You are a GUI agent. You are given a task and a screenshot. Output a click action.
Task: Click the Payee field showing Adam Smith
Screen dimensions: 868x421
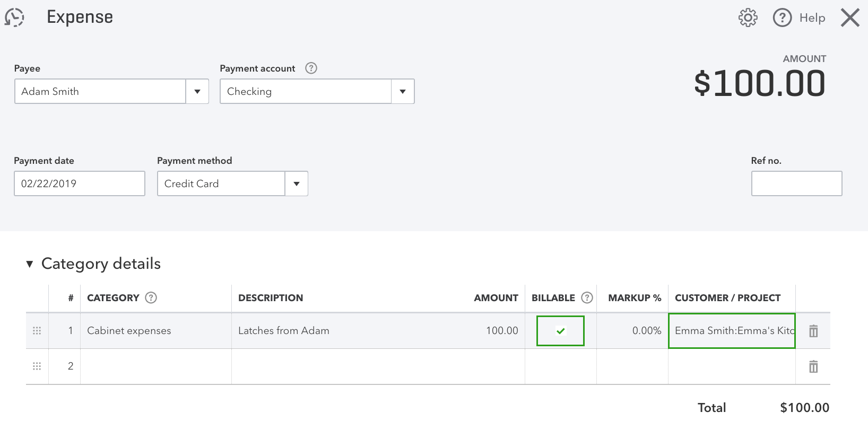pyautogui.click(x=100, y=91)
